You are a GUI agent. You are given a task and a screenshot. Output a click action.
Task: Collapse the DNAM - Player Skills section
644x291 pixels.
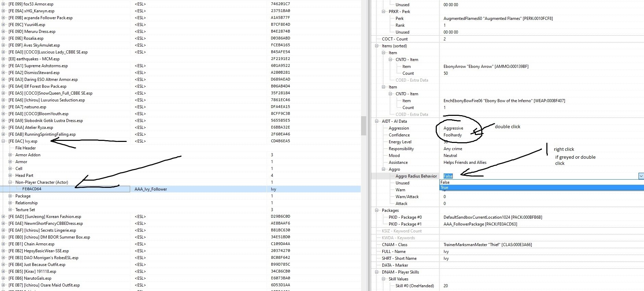[x=377, y=272]
